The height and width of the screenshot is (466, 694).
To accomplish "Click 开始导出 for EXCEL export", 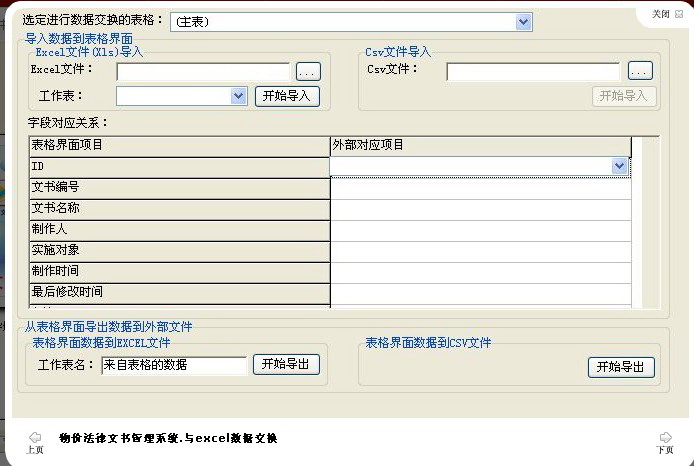I will point(286,364).
